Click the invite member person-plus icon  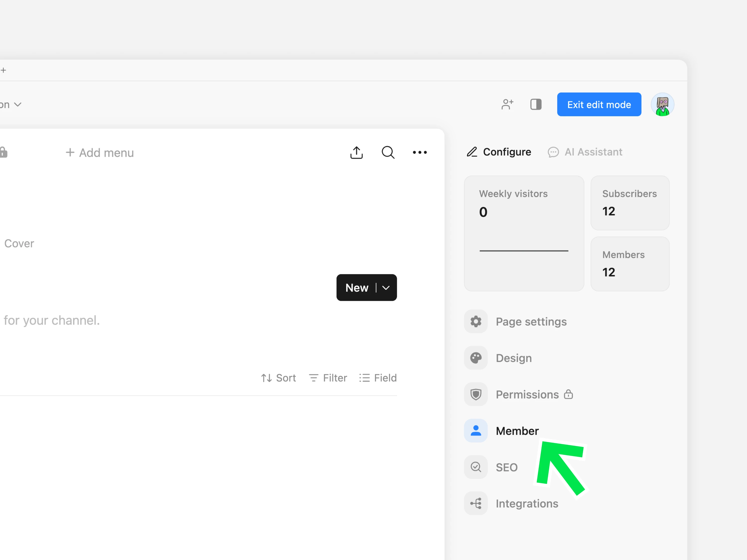[x=507, y=104]
